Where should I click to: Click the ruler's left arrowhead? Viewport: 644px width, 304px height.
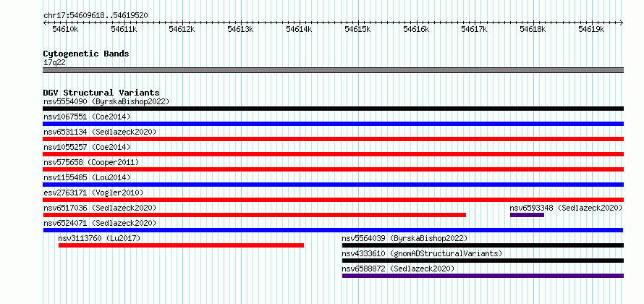tap(45, 23)
